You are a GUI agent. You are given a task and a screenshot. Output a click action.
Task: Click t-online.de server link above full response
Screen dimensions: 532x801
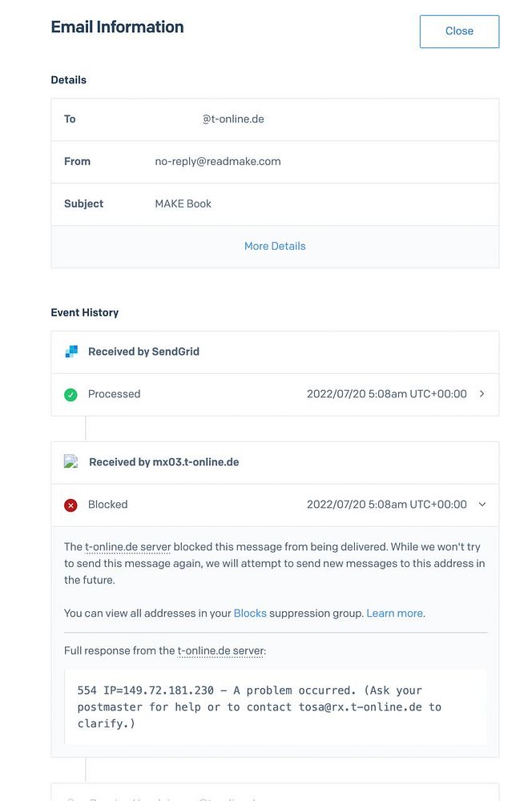(x=220, y=651)
